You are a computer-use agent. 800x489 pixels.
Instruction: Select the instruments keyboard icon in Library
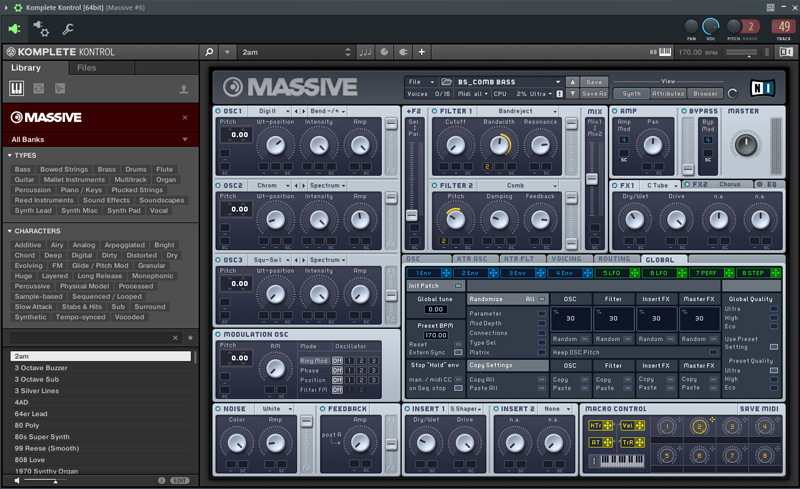pyautogui.click(x=16, y=88)
